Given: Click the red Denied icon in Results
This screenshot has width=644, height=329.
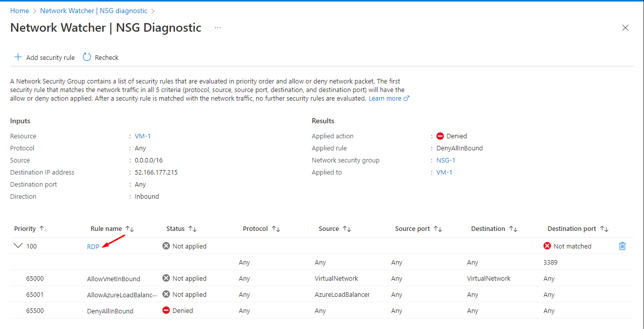Looking at the screenshot, I should [440, 136].
